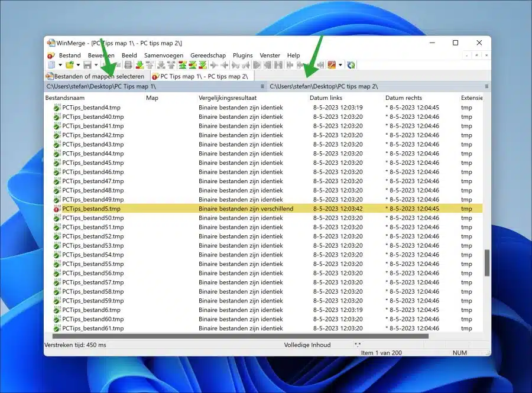Open the Samenvoegen menu
532x393 pixels.
[x=164, y=56]
